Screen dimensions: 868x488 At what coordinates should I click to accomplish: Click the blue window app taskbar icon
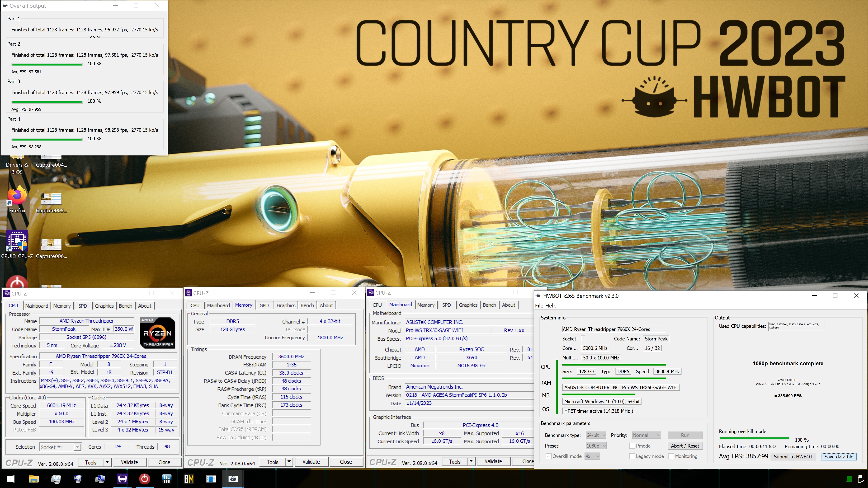[x=211, y=479]
